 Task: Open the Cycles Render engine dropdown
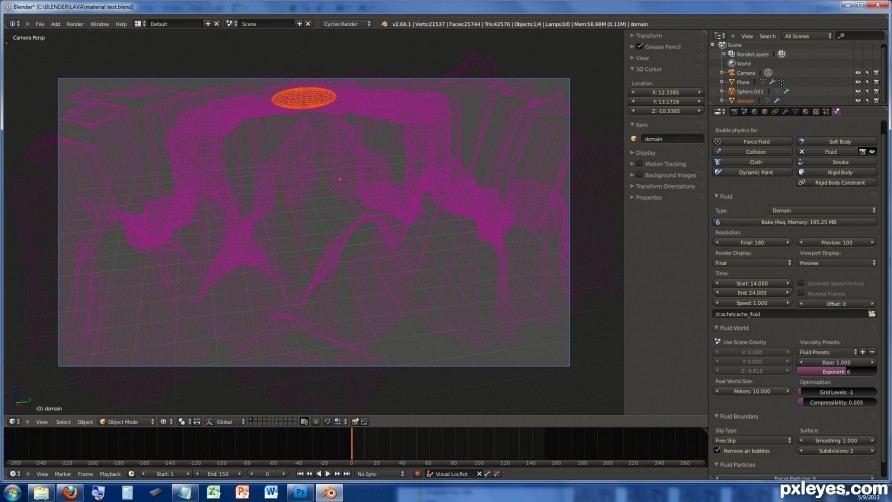point(346,24)
